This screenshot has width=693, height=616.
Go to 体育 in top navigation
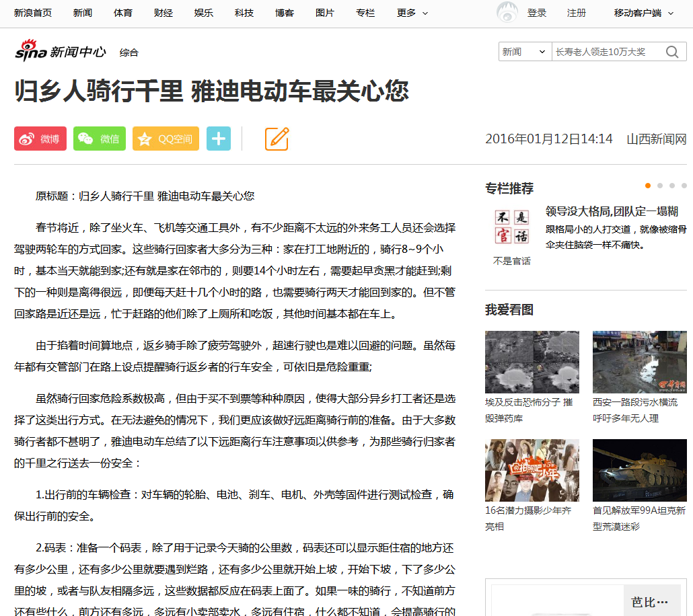(x=123, y=13)
